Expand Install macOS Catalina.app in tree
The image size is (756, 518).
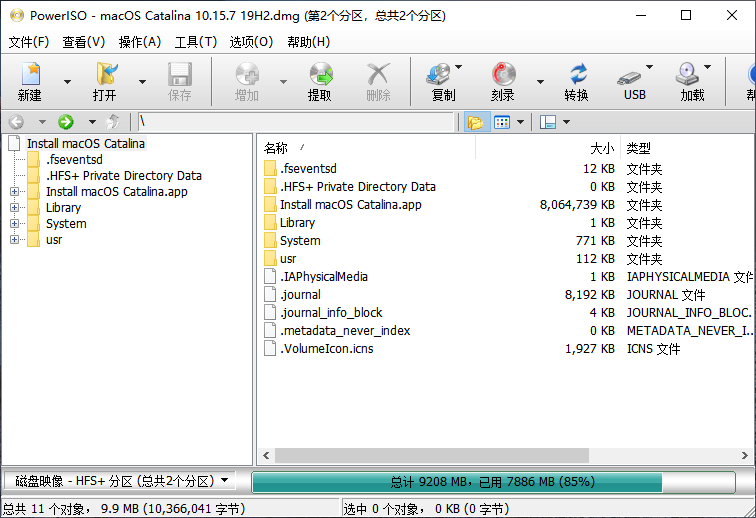14,191
